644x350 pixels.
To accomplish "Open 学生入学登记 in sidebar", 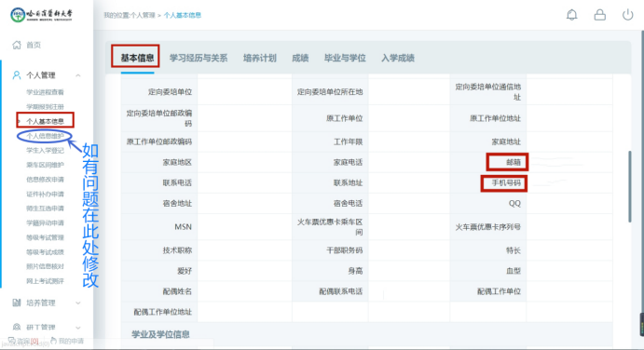I will tap(45, 150).
